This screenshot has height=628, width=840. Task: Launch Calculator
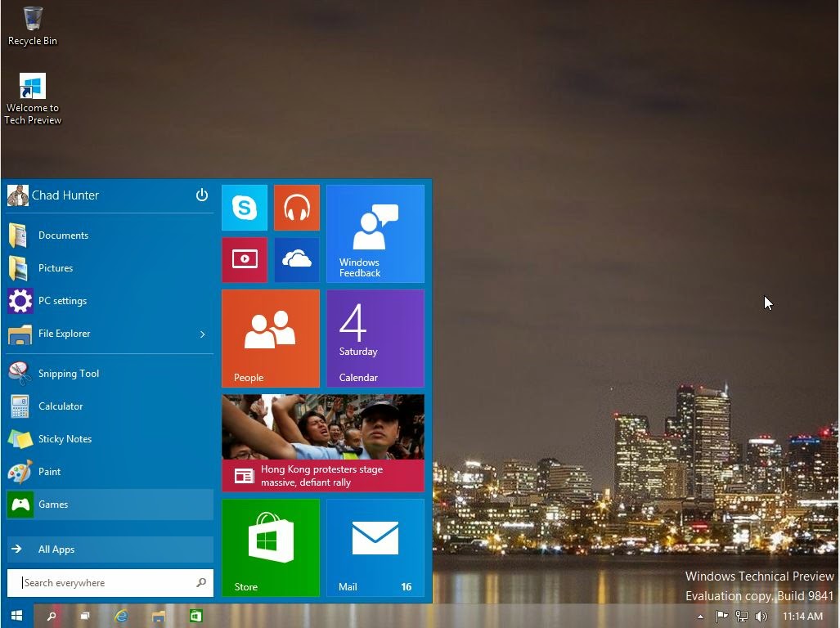tap(110, 406)
